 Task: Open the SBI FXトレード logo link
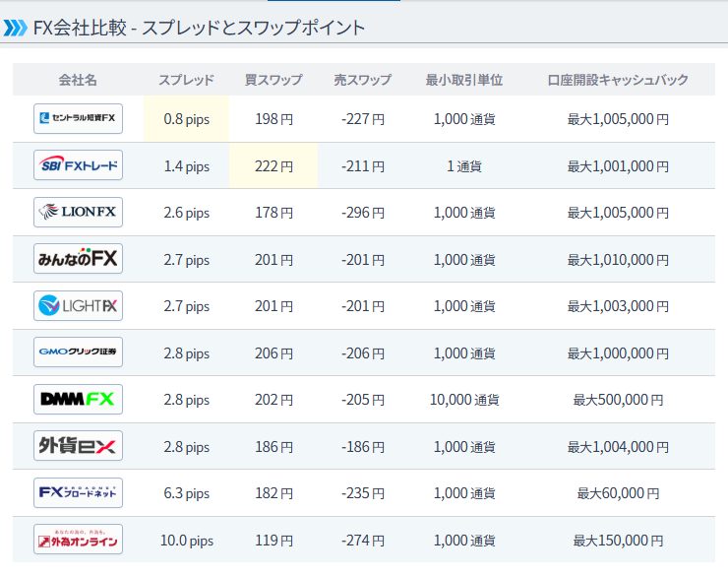pos(78,165)
